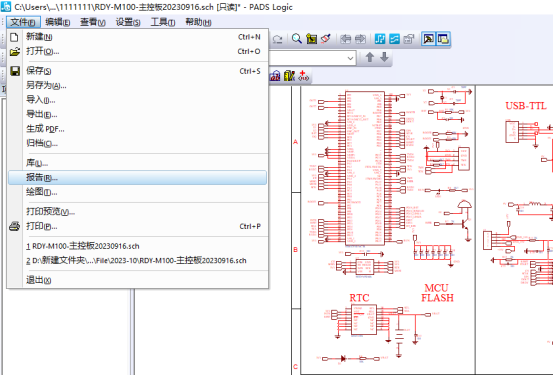Click the MCU FLASH label in the schematic
This screenshot has height=376, width=554.
pyautogui.click(x=437, y=293)
